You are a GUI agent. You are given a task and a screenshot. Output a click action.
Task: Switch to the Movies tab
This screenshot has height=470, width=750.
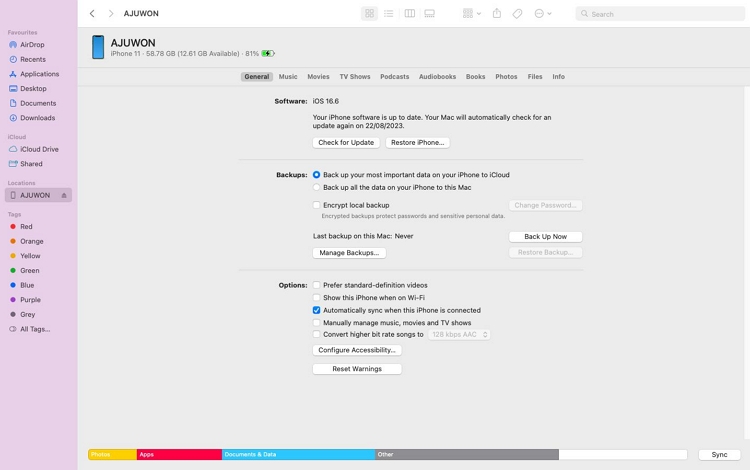[318, 77]
